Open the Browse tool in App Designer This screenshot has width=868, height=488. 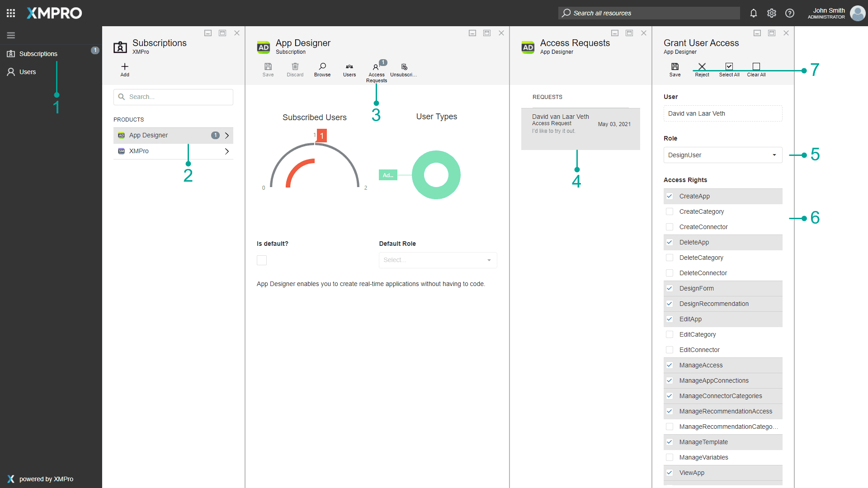coord(322,67)
